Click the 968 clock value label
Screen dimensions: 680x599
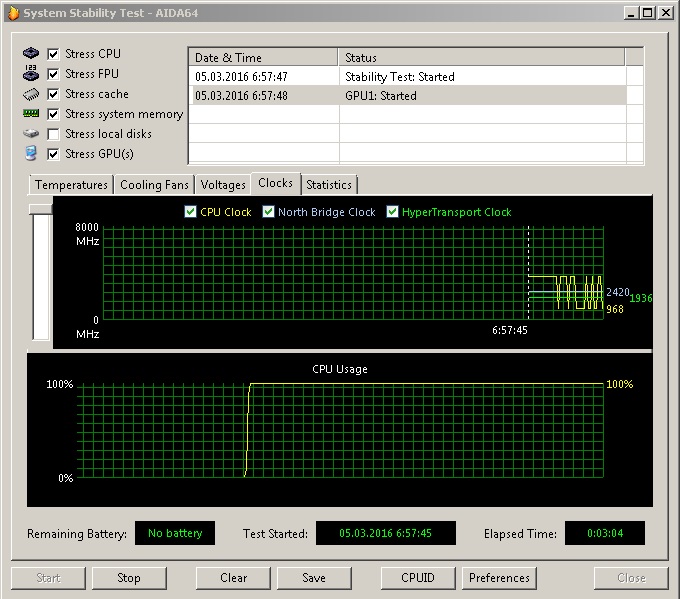(x=615, y=309)
